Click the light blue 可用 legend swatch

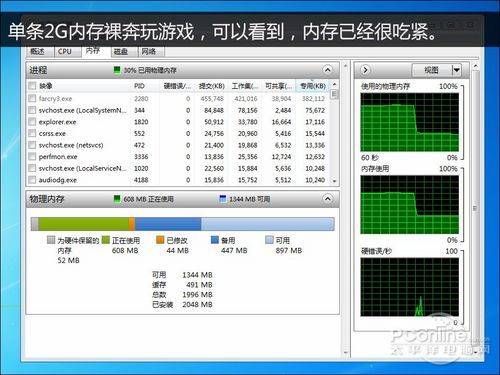tap(269, 240)
